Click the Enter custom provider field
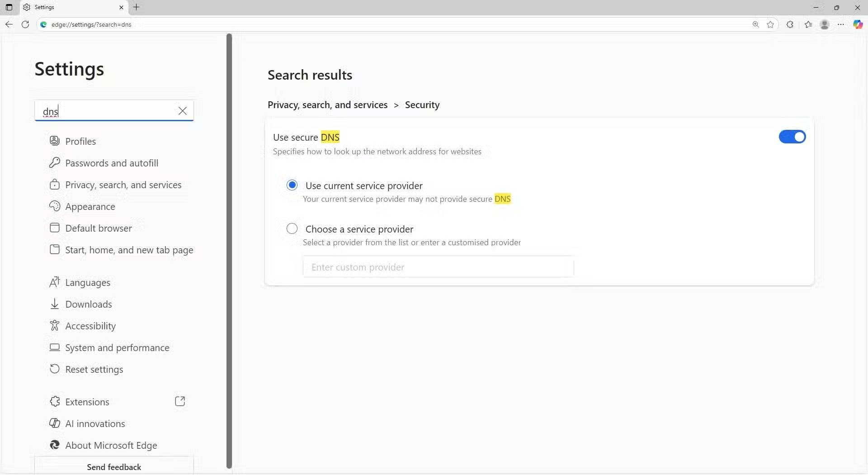Viewport: 868px width, 475px height. click(437, 267)
